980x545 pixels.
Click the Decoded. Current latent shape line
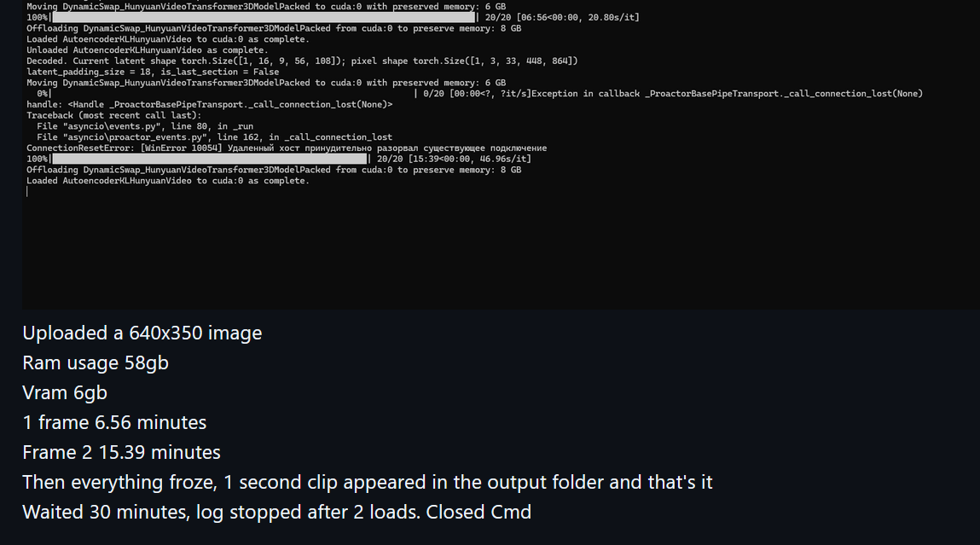point(302,61)
